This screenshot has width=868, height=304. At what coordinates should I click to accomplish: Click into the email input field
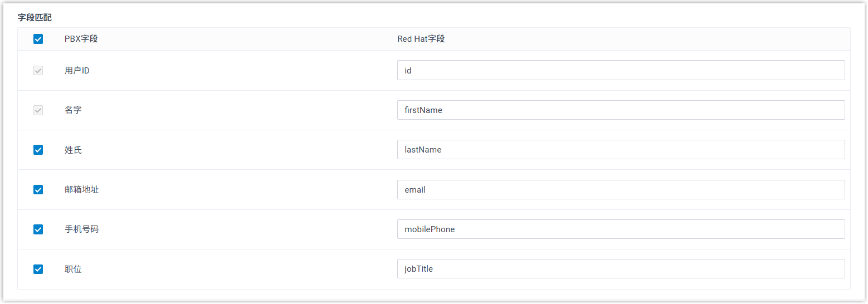(x=621, y=190)
